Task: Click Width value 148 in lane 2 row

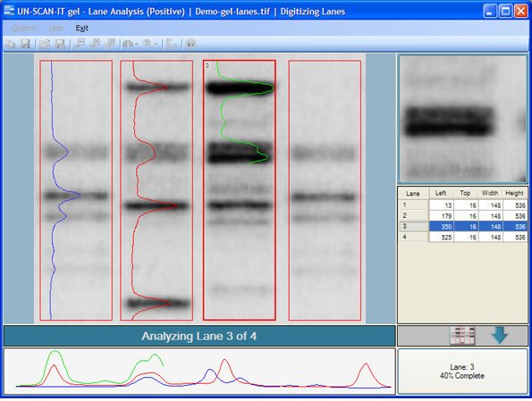Action: [x=490, y=216]
